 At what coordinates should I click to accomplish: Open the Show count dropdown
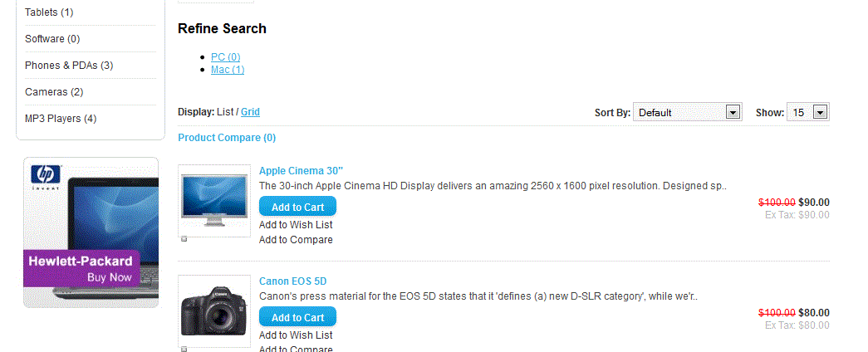(x=807, y=112)
